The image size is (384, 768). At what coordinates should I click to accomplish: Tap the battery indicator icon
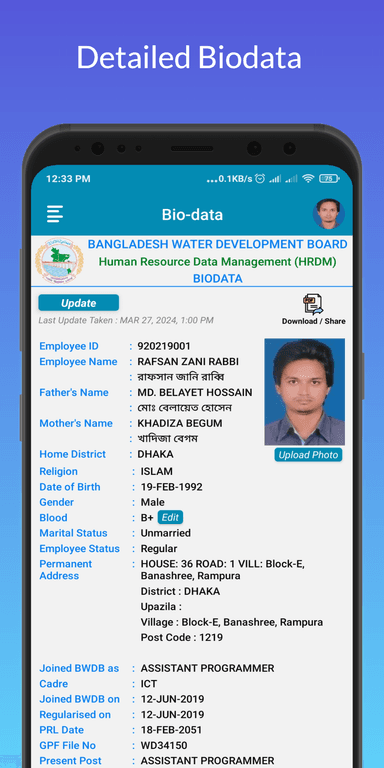point(329,179)
